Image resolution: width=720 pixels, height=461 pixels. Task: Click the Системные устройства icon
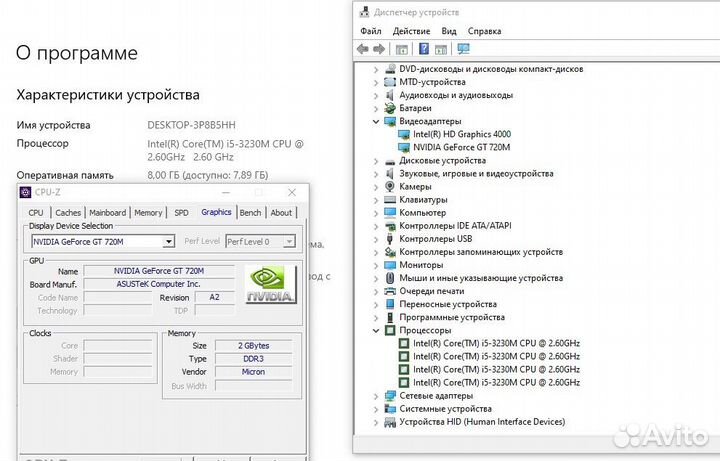390,409
